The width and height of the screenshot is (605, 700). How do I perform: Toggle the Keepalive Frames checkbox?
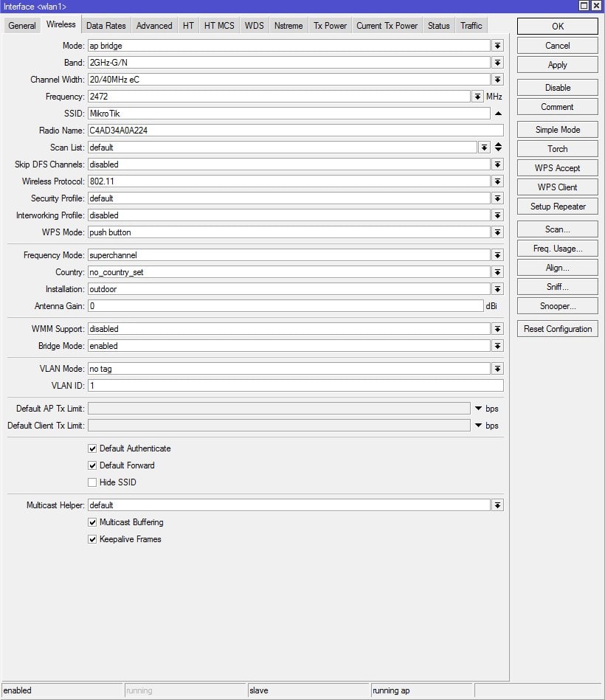92,539
